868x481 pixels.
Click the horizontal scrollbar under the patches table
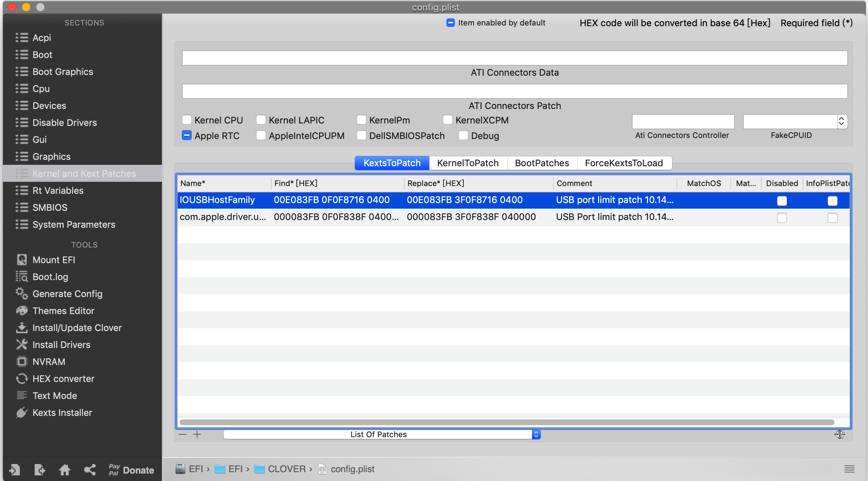pyautogui.click(x=507, y=422)
